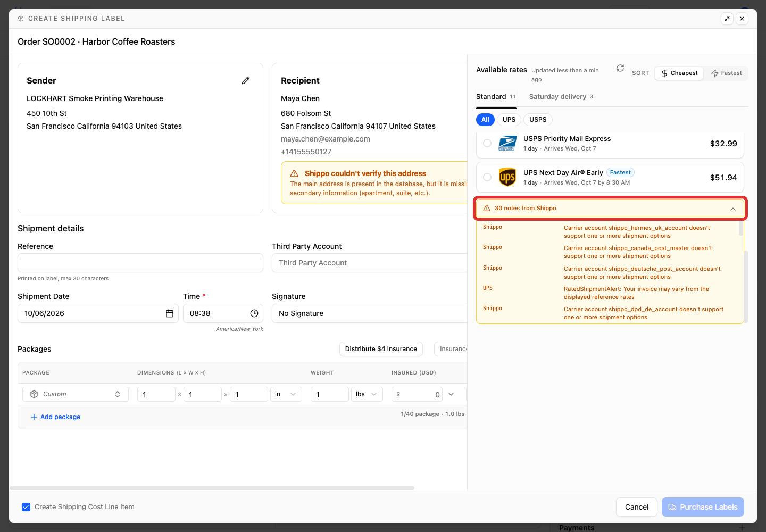Viewport: 766px width, 532px height.
Task: Select the UPS Next Day Air Early rate
Action: tap(487, 177)
